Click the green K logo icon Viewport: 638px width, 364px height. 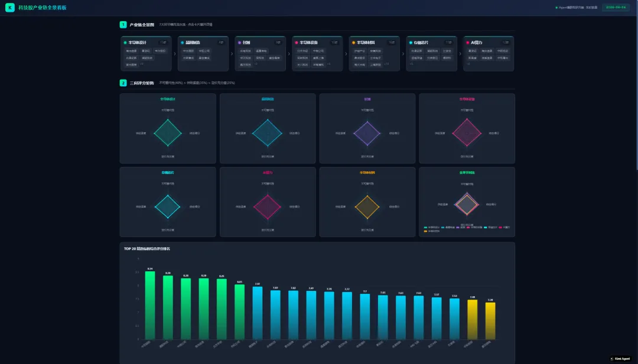point(10,7)
